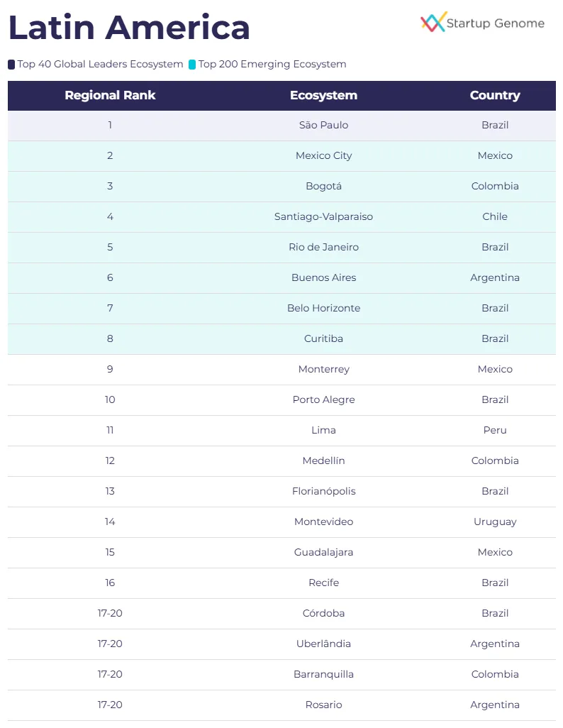
Task: Click the cyan Top 200 Emerging swatch
Action: click(x=192, y=65)
